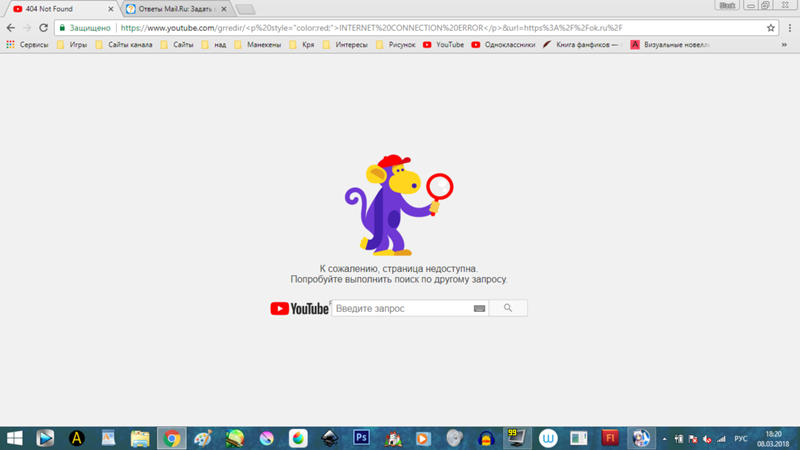Open the YouTube bookmark
800x450 pixels.
(443, 45)
